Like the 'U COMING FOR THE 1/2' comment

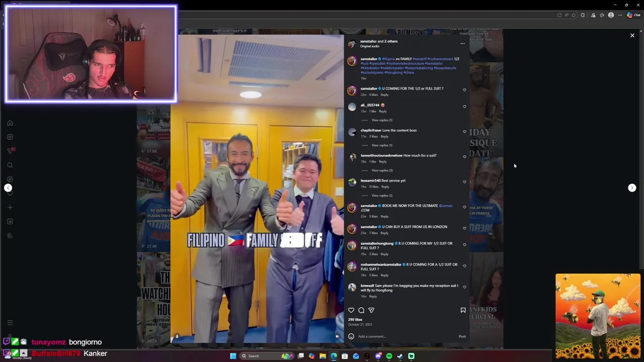[x=464, y=90]
